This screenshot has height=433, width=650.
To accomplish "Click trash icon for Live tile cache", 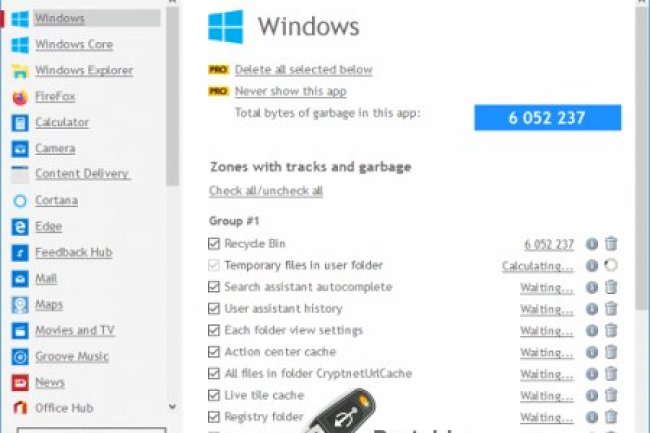I will pyautogui.click(x=611, y=396).
